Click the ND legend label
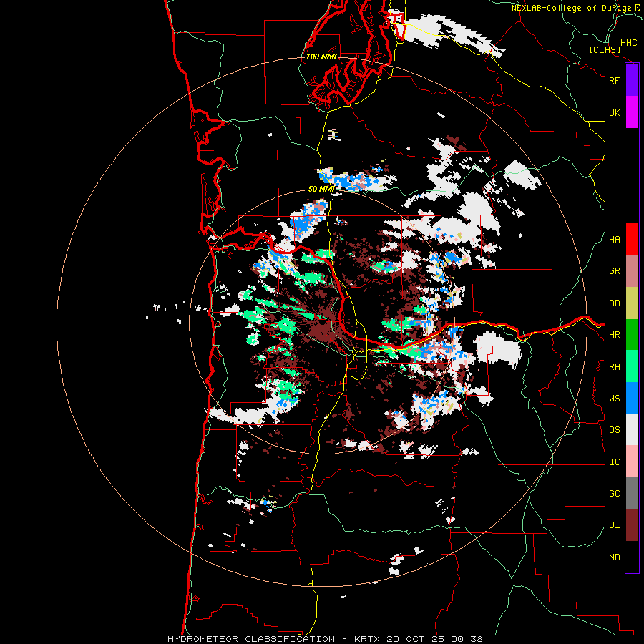The height and width of the screenshot is (644, 644). [614, 557]
